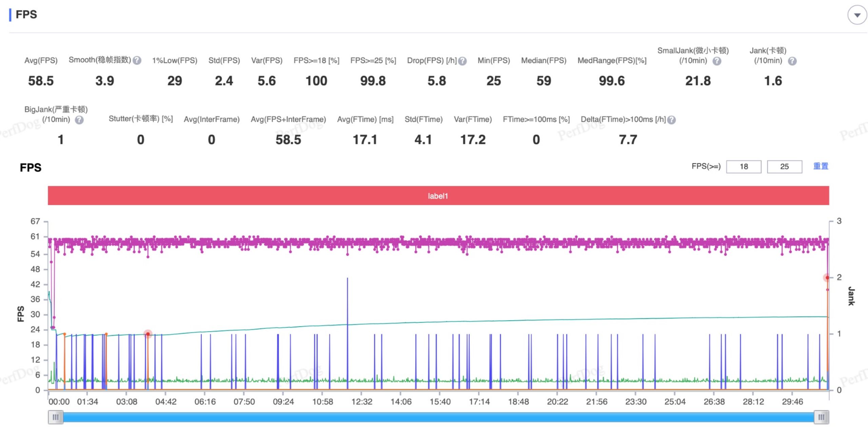Image resolution: width=868 pixels, height=427 pixels.
Task: Click the Stutter(卡顿率) [%] label
Action: [x=141, y=119]
